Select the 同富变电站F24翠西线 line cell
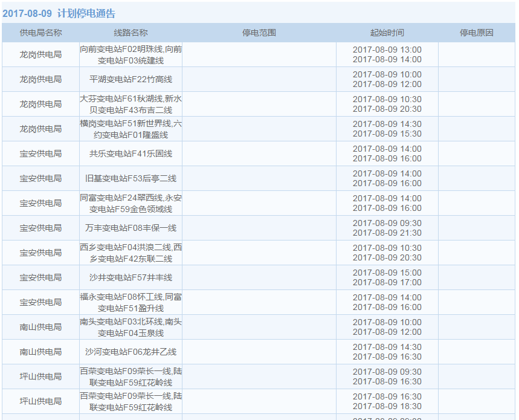 [x=131, y=203]
